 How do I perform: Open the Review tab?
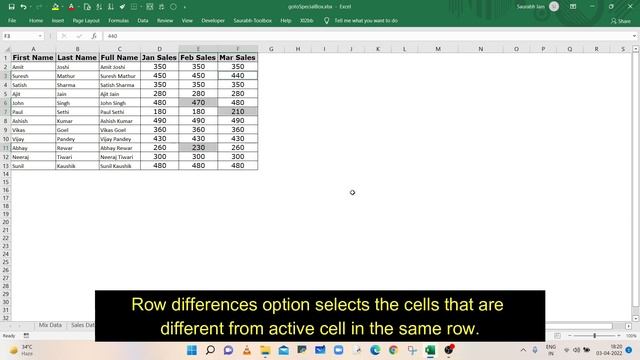pos(165,20)
